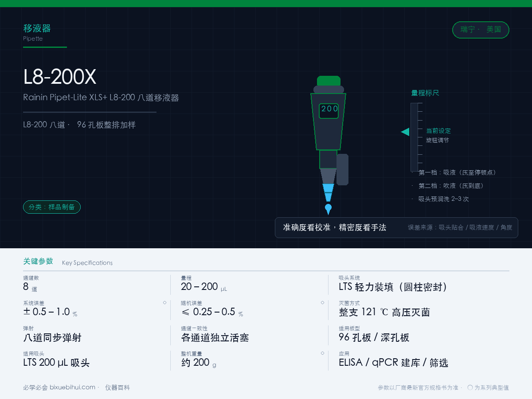The height and width of the screenshot is (399, 532).
Task: Click the 通道数 value 8 道
Action: pos(30,287)
